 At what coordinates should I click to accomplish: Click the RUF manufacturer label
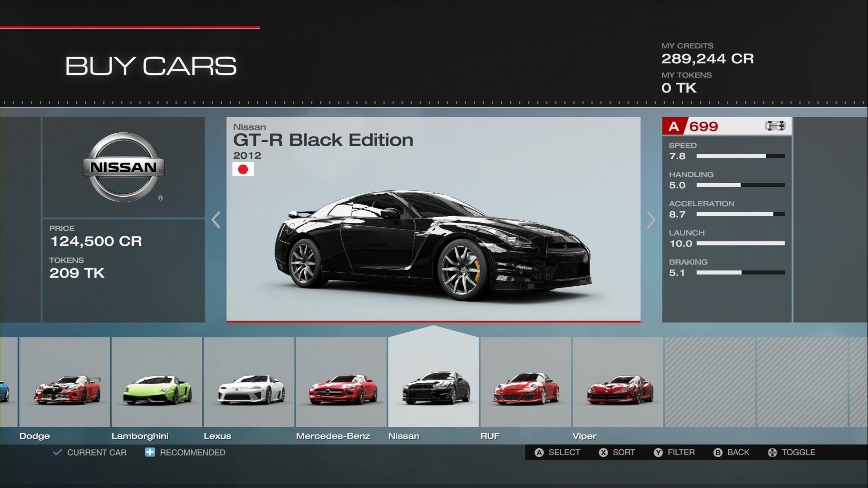click(x=490, y=436)
